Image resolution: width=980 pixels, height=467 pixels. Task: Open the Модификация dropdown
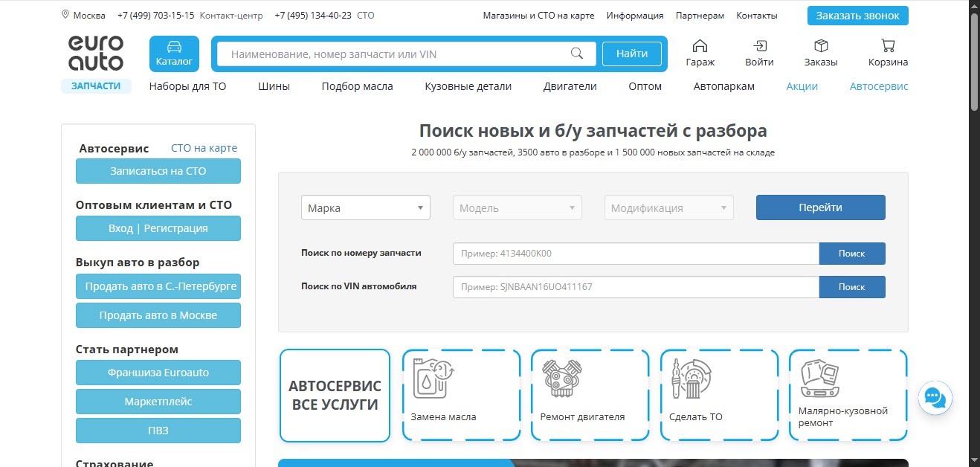(x=669, y=208)
